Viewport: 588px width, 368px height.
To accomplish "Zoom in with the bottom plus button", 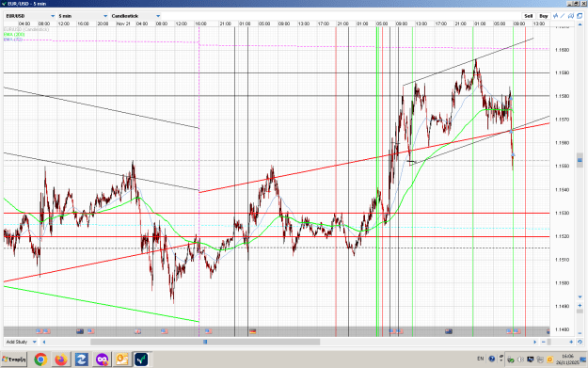I will (x=571, y=342).
